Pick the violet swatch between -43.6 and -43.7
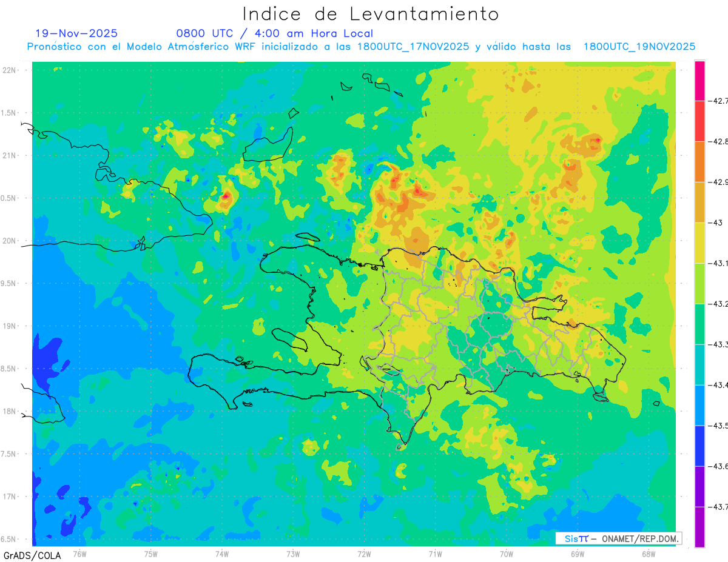 coord(699,487)
